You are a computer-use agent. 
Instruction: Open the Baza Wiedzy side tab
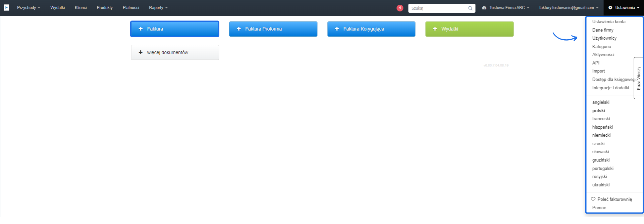pos(639,78)
